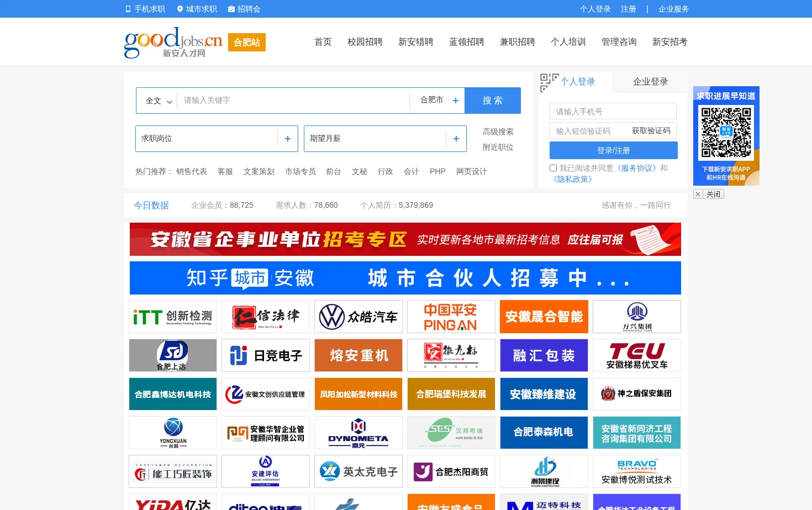Open the 英太克电子 company logo
Viewport: 812px width, 510px height.
pos(358,471)
